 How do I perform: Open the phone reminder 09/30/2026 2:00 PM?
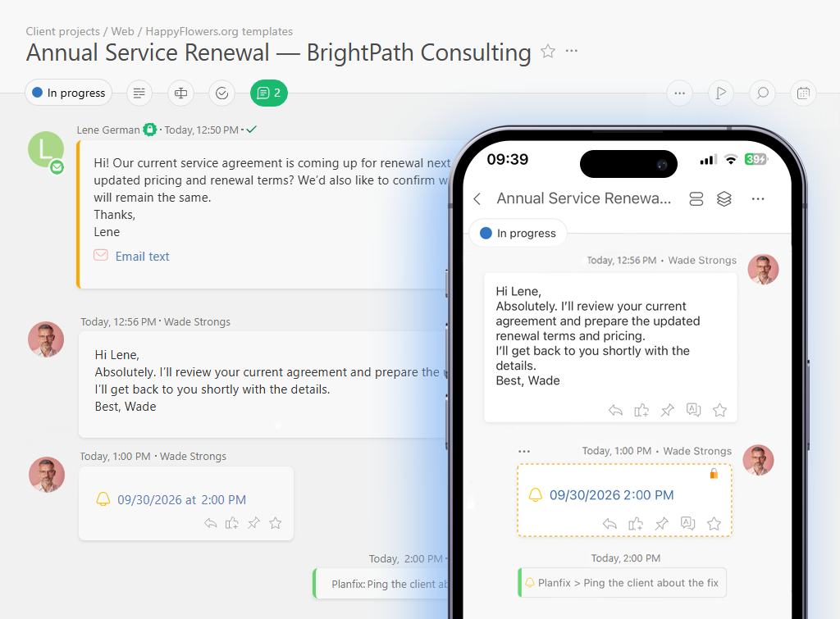click(x=611, y=495)
